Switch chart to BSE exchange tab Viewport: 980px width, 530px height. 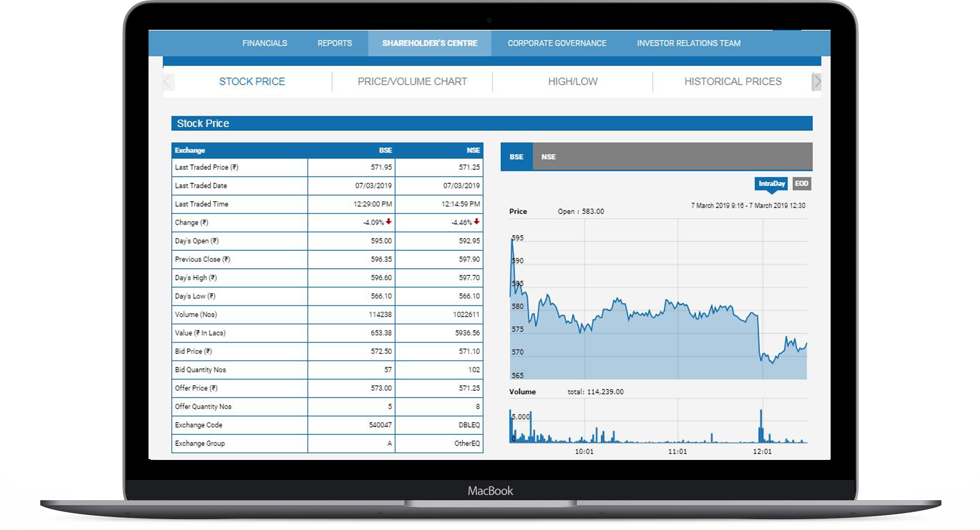click(x=516, y=157)
